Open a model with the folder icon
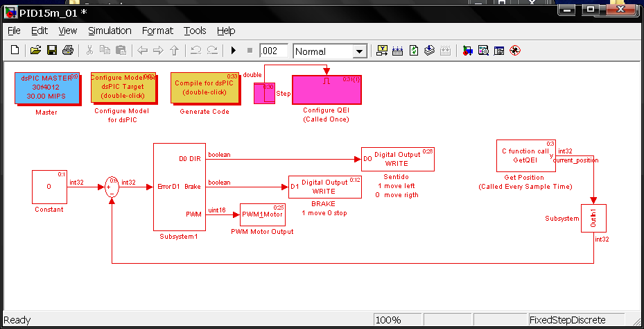 pos(36,51)
